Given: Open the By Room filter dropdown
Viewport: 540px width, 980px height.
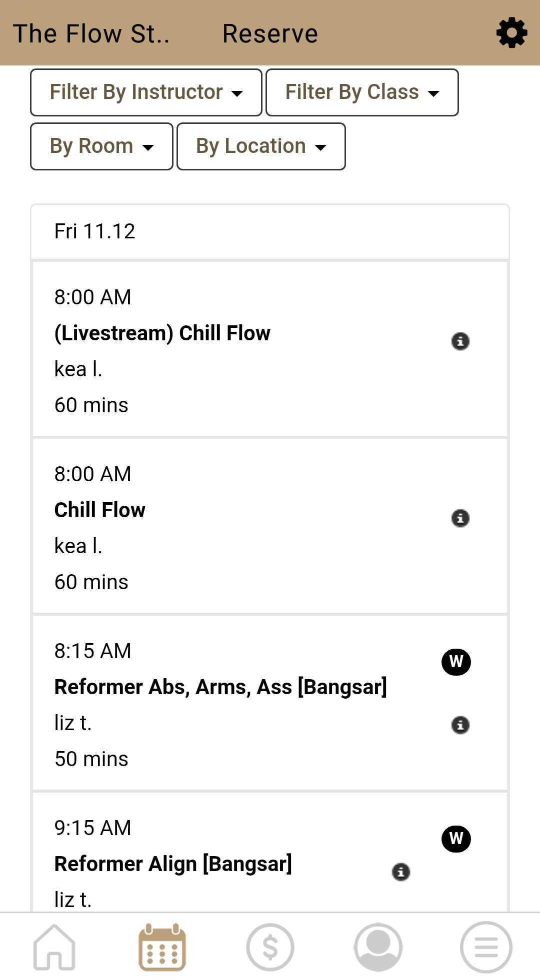Looking at the screenshot, I should click(x=101, y=146).
